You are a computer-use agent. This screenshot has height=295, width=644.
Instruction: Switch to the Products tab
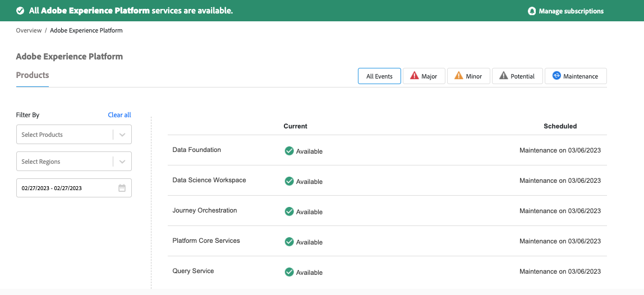pos(33,75)
